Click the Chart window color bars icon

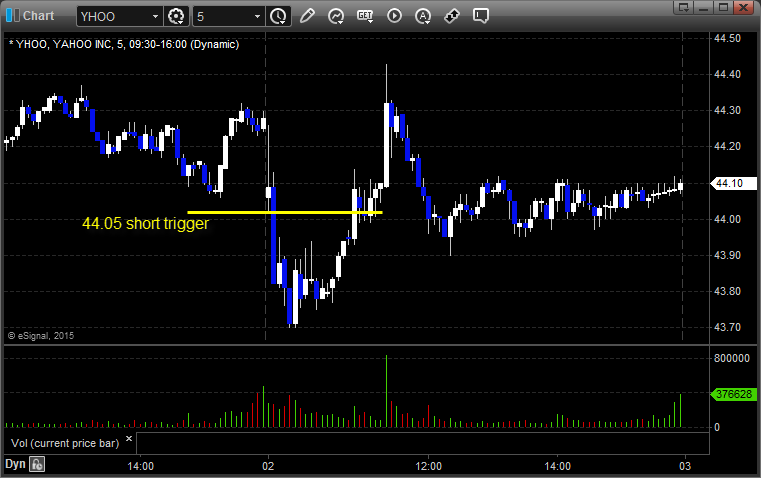point(13,16)
